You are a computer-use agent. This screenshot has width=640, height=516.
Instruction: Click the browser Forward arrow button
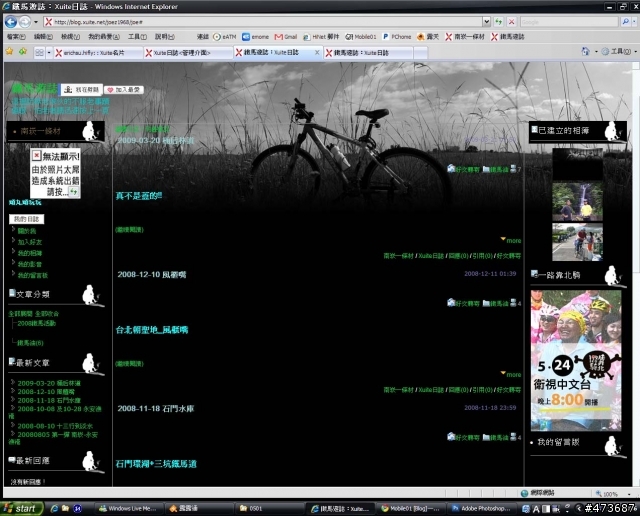tap(25, 22)
